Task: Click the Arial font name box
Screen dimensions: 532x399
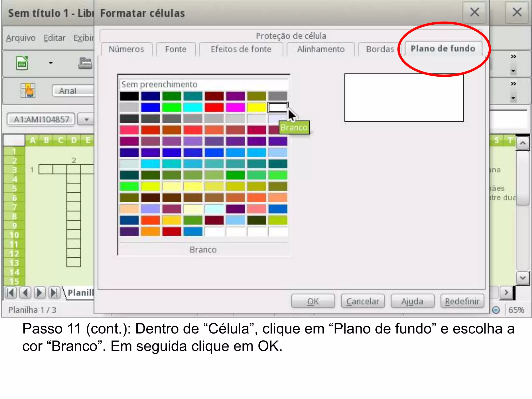Action: click(73, 91)
